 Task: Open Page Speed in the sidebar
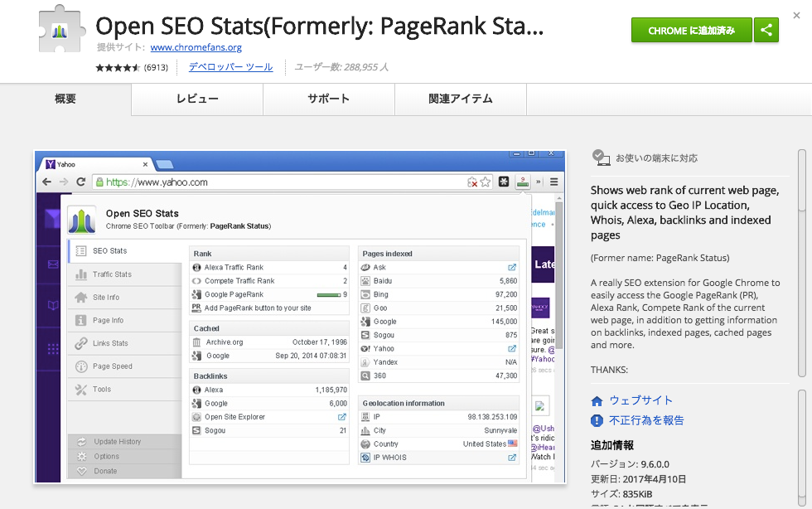[x=125, y=366]
